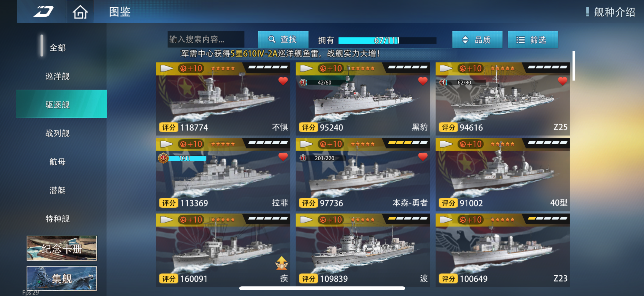The height and width of the screenshot is (296, 644).
Task: Open the 集舰 banner button
Action: click(61, 278)
